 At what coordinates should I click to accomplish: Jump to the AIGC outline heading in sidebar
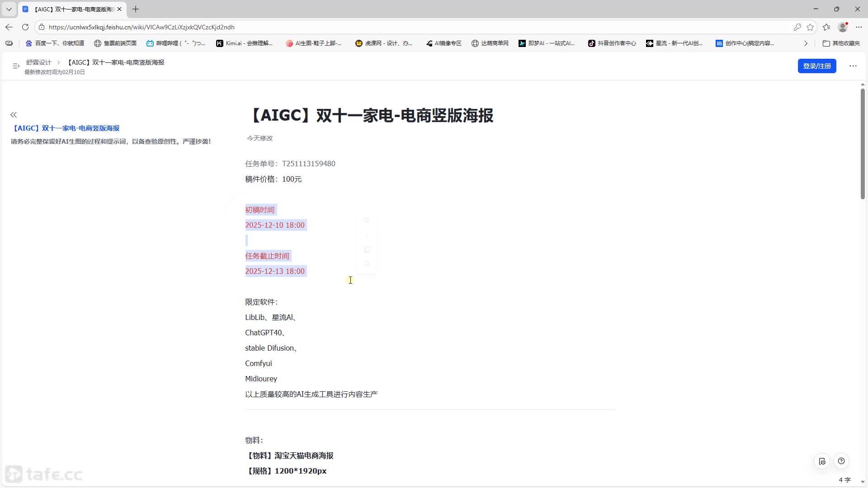[x=66, y=128]
